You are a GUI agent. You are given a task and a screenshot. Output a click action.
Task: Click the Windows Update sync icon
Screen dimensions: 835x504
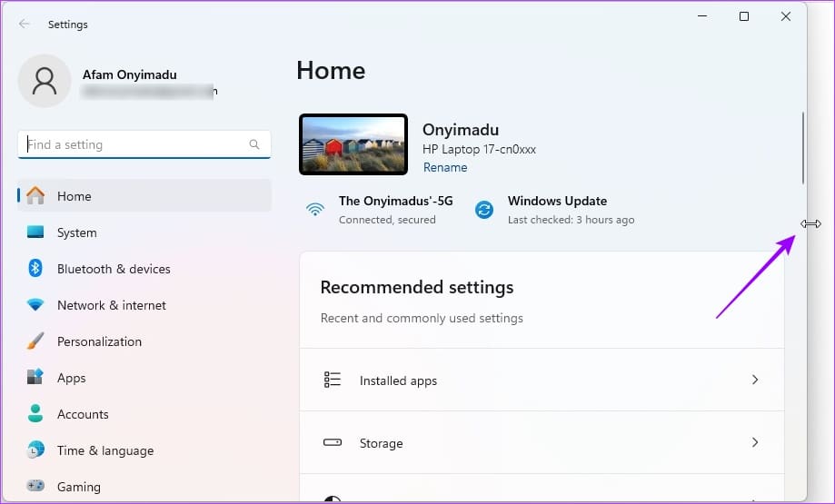click(x=484, y=210)
